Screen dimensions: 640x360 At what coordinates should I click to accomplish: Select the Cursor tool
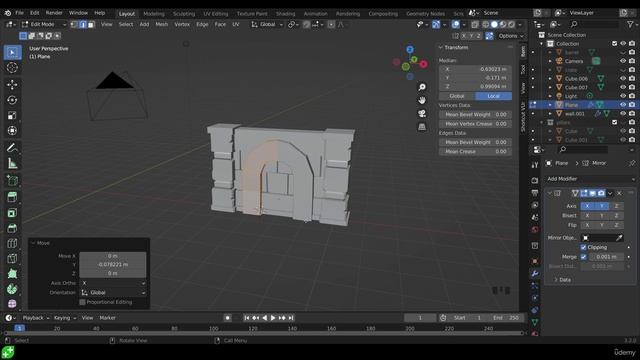click(12, 68)
